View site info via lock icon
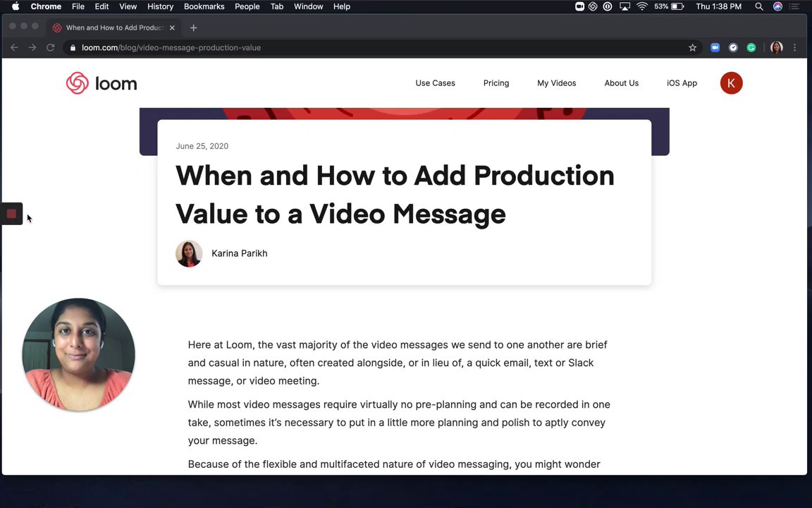Image resolution: width=812 pixels, height=508 pixels. (x=73, y=48)
